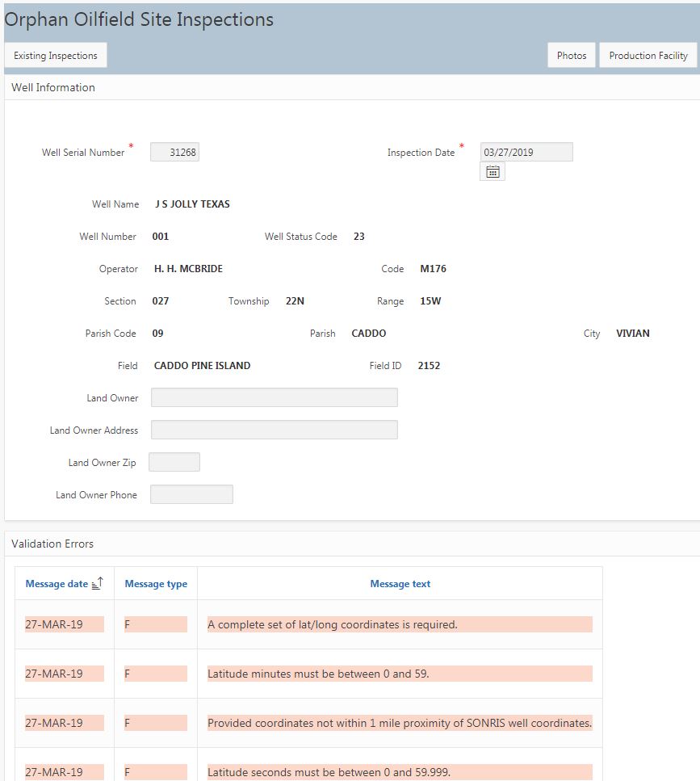Select the Land Owner Address field
This screenshot has height=781, width=700.
coord(274,430)
